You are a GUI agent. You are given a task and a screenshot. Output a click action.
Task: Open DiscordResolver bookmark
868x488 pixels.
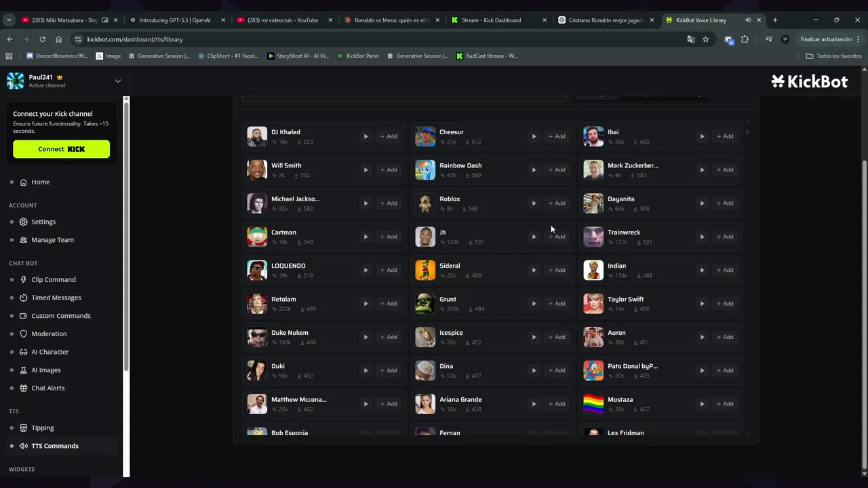click(x=58, y=56)
